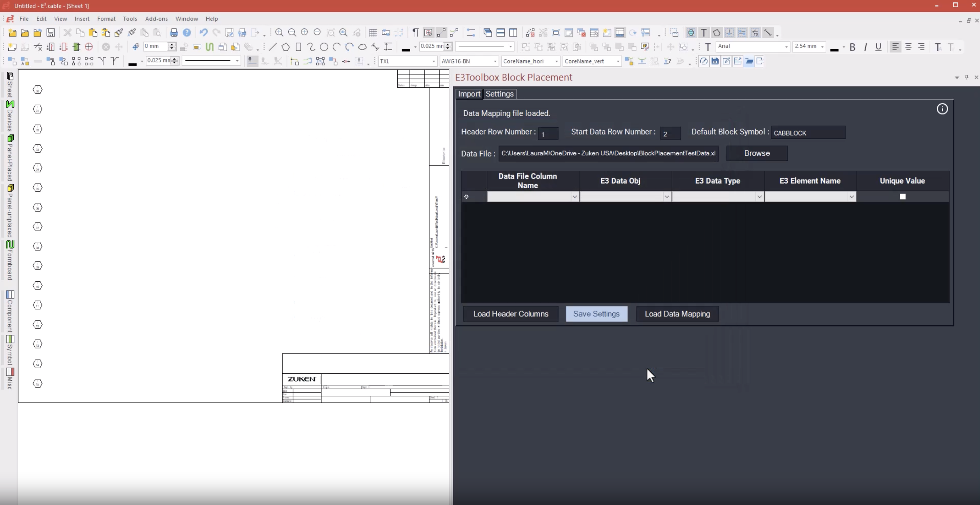Select the Zoom In magnifier icon
The height and width of the screenshot is (505, 980).
279,33
